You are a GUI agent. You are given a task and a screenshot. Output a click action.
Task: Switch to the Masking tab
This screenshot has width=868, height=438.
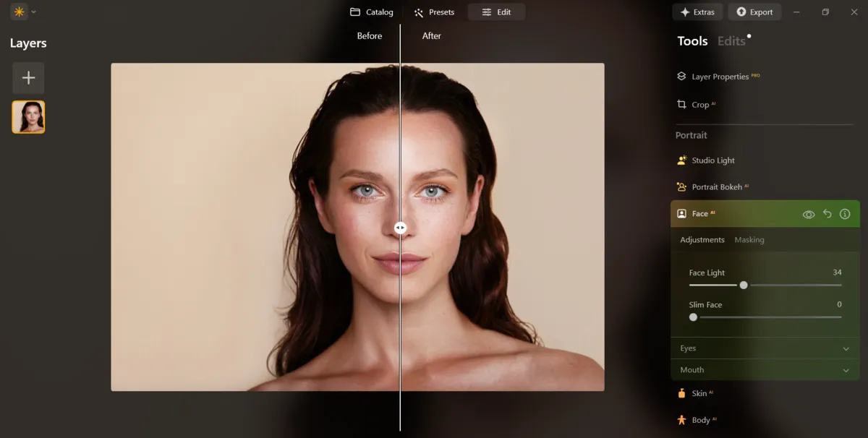click(x=749, y=240)
